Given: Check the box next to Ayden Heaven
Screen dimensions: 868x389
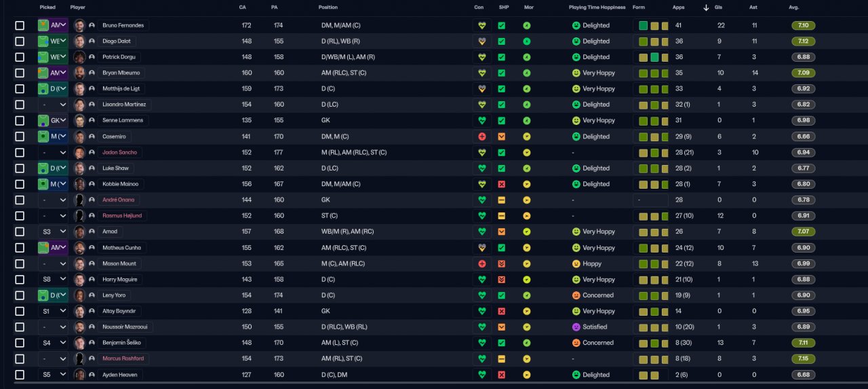Looking at the screenshot, I should [20, 375].
